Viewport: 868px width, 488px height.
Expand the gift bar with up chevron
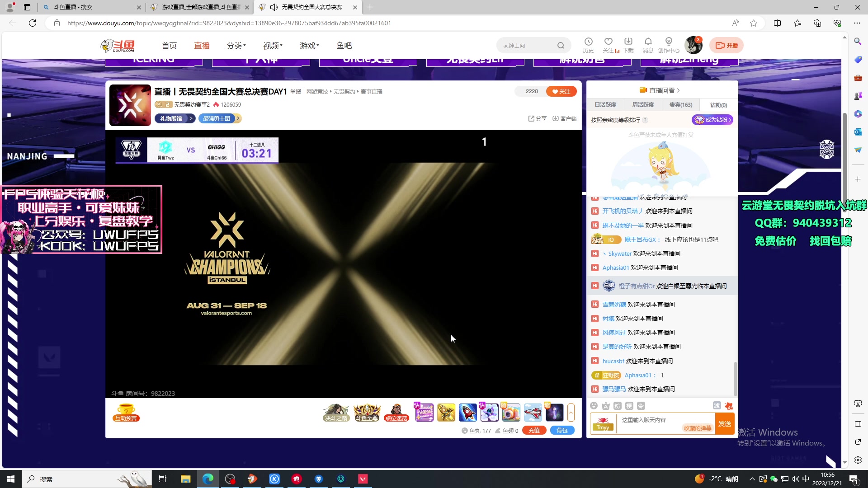pos(571,413)
